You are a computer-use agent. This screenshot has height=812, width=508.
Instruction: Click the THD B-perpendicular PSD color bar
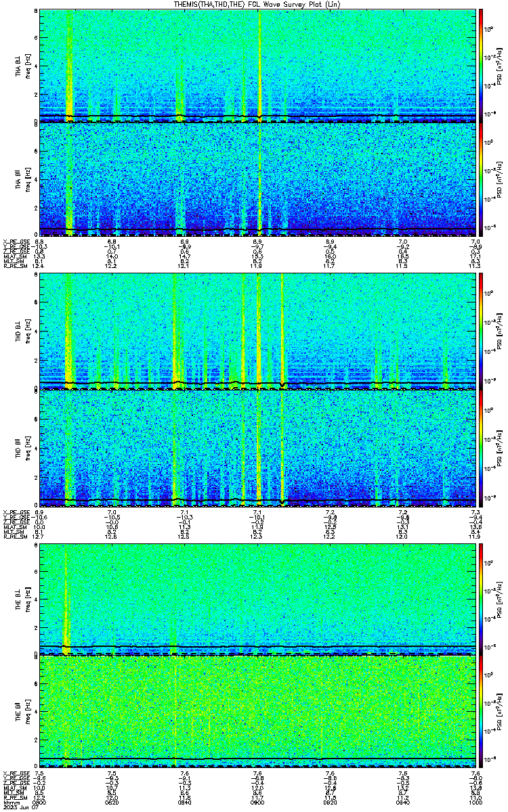[482, 332]
